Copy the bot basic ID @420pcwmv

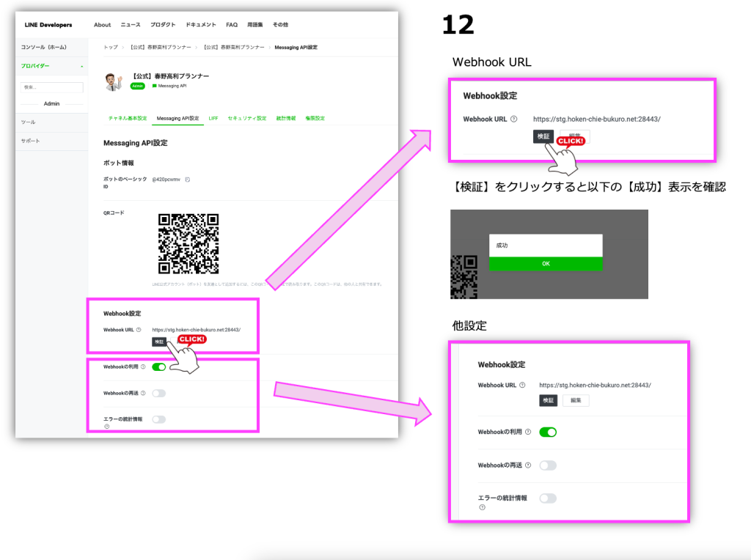(x=188, y=180)
